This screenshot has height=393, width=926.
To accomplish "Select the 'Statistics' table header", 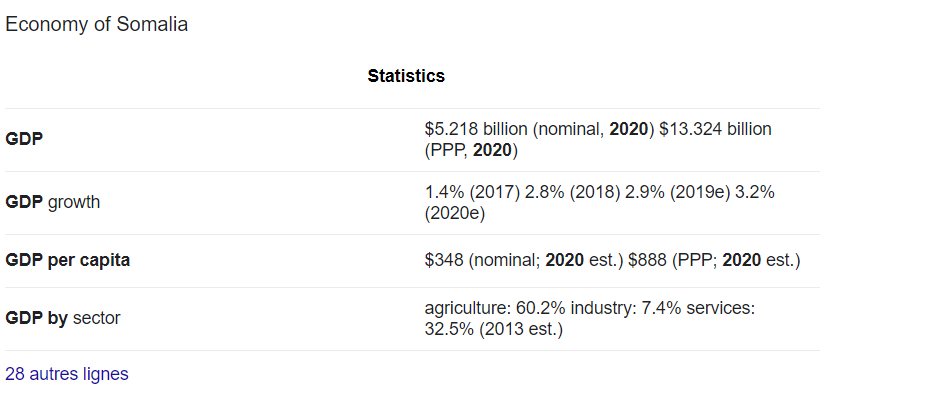I will pos(406,76).
